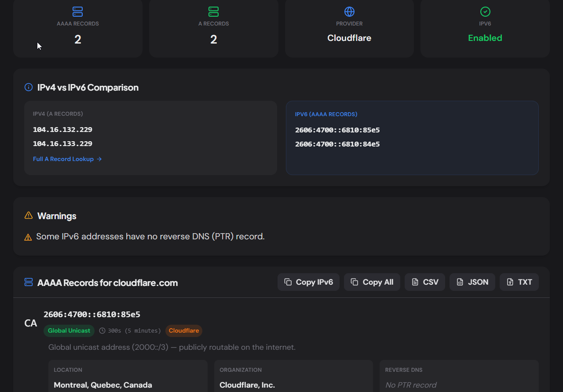Screen dimensions: 563x392
Task: Click the server icon beside AAAA Records for cloudflare.com
Action: 29,282
